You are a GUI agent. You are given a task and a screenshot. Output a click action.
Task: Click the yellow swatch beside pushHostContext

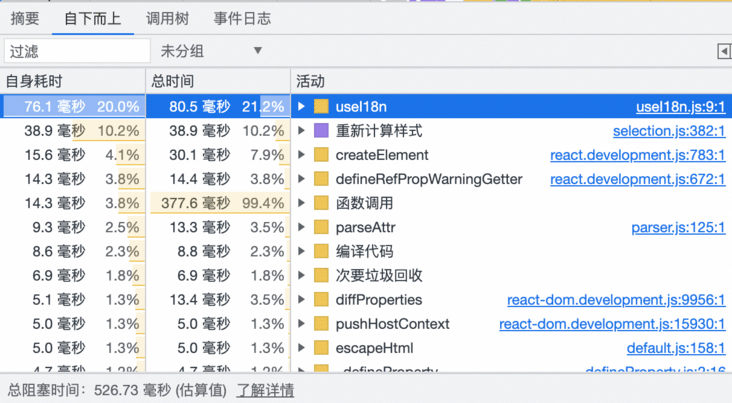pos(321,324)
